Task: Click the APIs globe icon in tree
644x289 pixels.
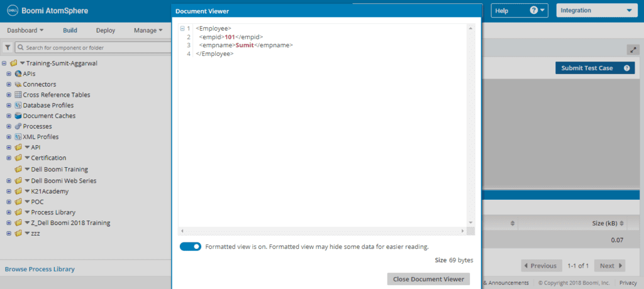Action: [18, 74]
